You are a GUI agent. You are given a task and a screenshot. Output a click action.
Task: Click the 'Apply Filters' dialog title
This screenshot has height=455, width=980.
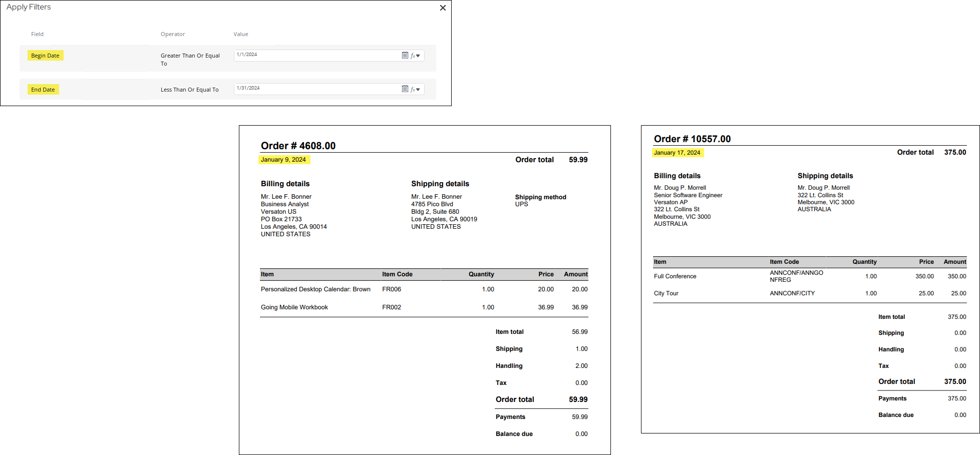coord(29,7)
